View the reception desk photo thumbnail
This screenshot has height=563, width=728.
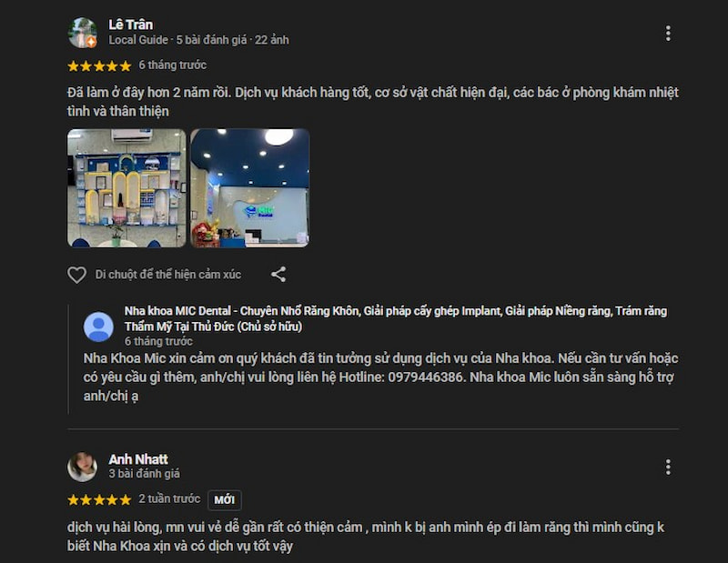(249, 188)
